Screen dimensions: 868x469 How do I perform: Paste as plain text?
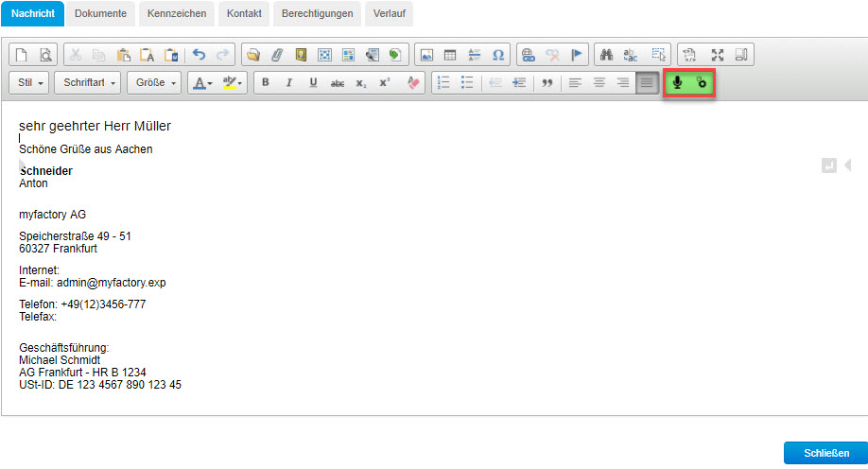pyautogui.click(x=148, y=55)
